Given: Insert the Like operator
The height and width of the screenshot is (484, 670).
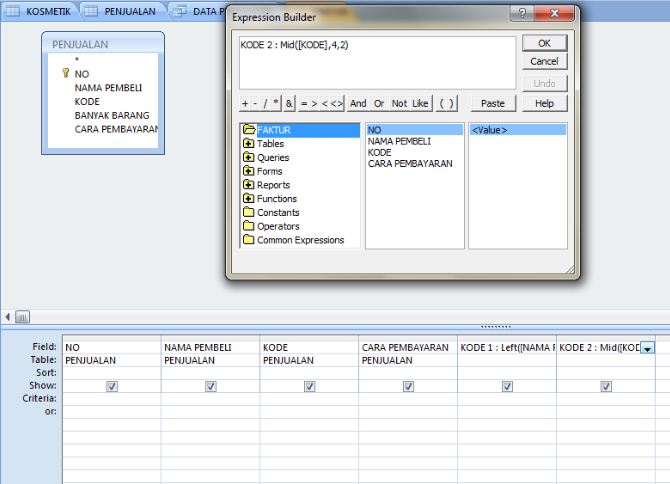Looking at the screenshot, I should pos(420,103).
